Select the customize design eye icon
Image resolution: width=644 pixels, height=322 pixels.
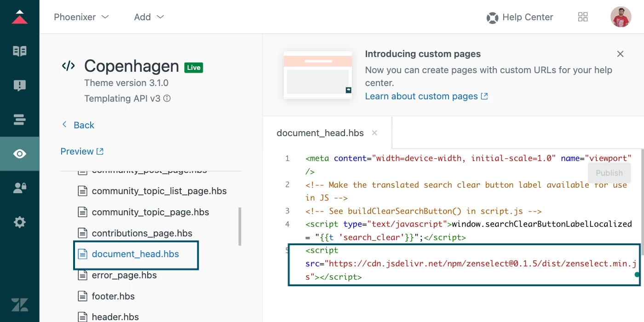[20, 154]
